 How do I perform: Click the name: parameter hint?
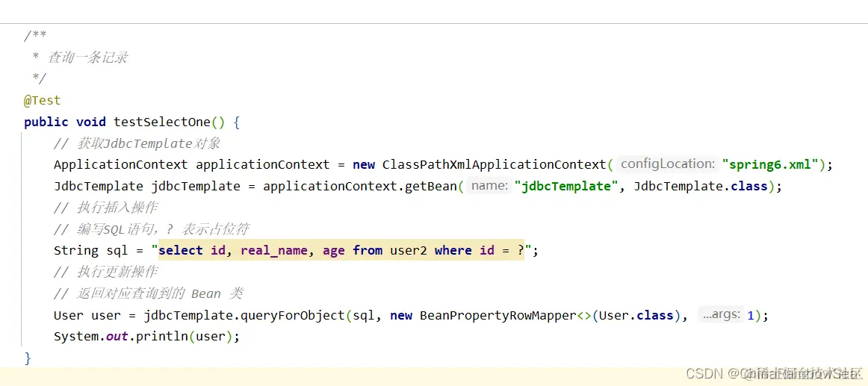click(x=489, y=186)
